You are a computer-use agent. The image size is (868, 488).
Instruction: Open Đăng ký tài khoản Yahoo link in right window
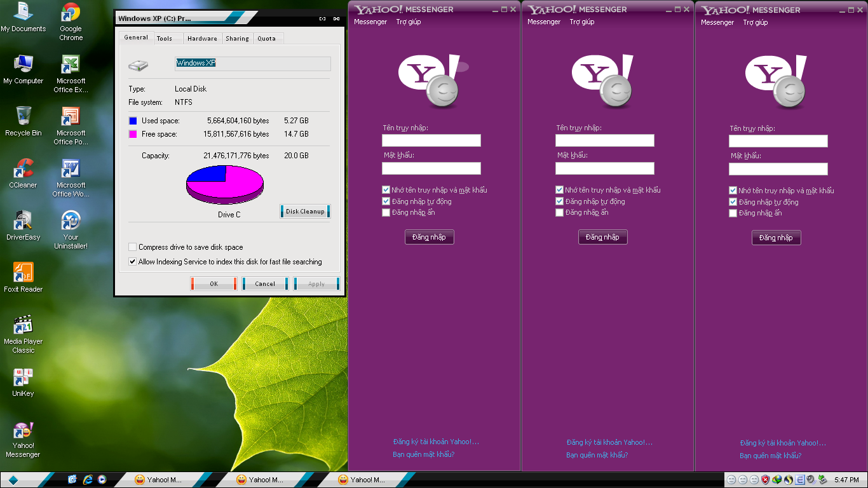(x=783, y=443)
